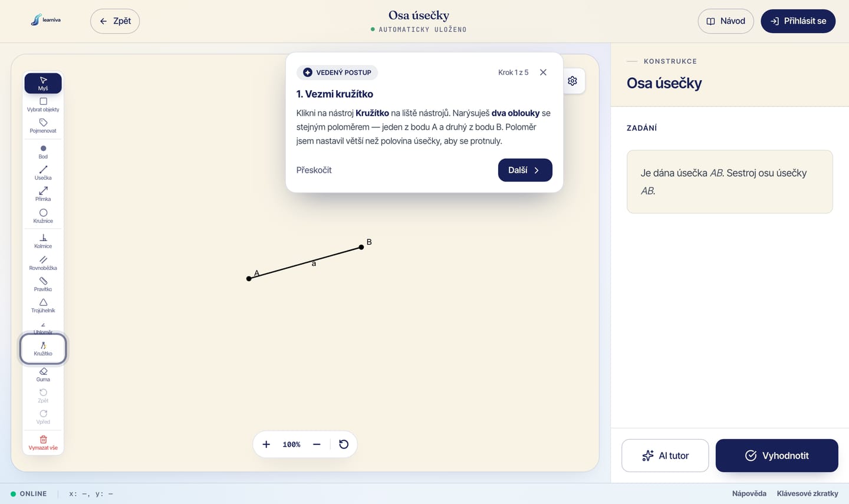Click the 100% zoom level value

pyautogui.click(x=291, y=444)
